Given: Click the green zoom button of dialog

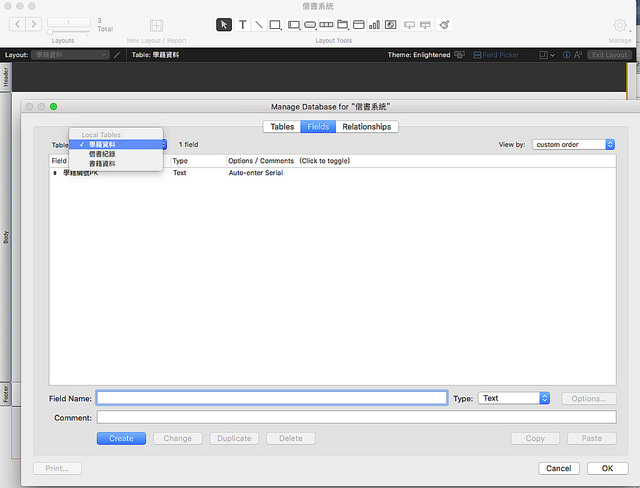Looking at the screenshot, I should [x=53, y=106].
